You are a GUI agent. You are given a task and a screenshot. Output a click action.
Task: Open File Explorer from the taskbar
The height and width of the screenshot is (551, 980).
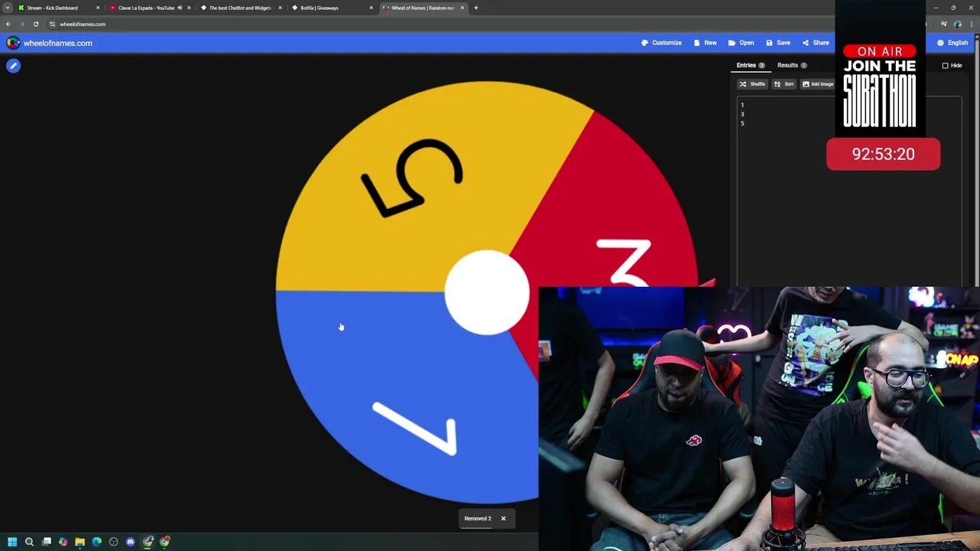[x=80, y=542]
